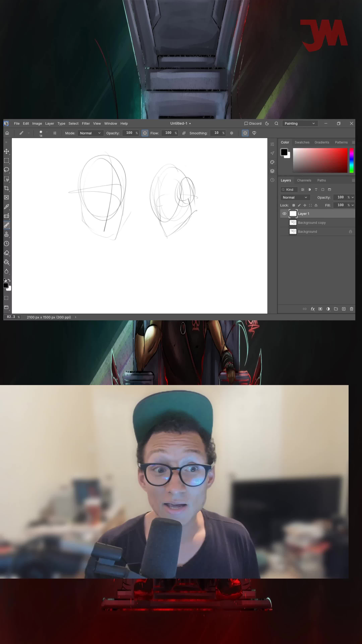This screenshot has width=362, height=644.
Task: Click the foreground color swatch in Color panel
Action: click(284, 152)
